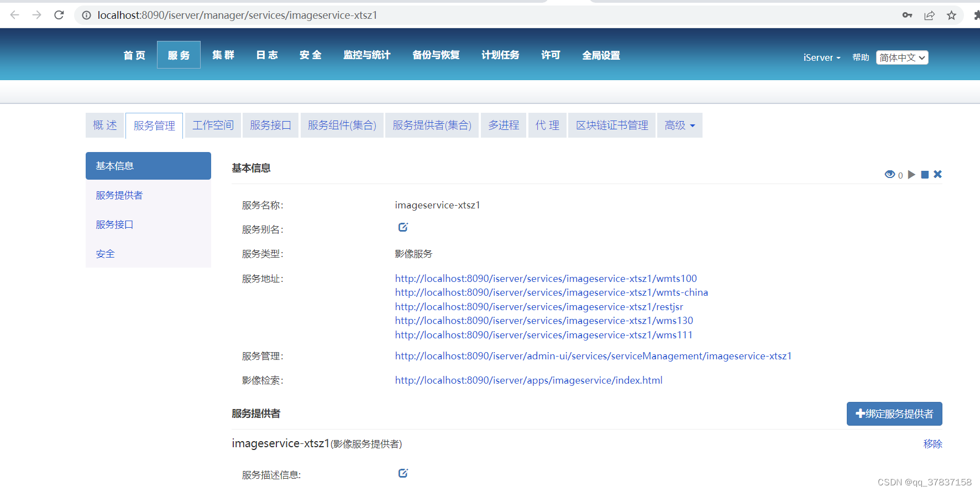
Task: Open the 全局设置 menu
Action: (x=601, y=55)
